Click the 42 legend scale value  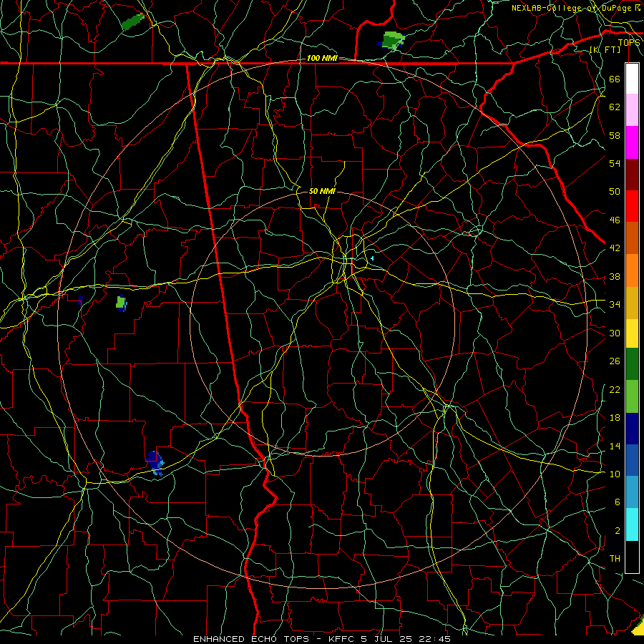tap(615, 248)
